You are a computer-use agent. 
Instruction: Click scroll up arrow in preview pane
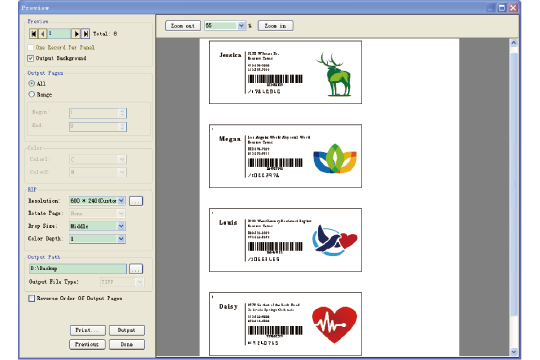tap(513, 43)
